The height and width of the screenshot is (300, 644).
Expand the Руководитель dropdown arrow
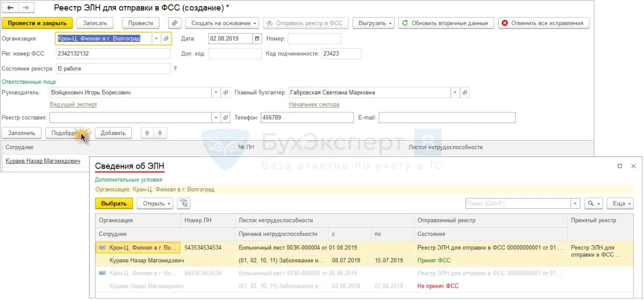coord(216,93)
